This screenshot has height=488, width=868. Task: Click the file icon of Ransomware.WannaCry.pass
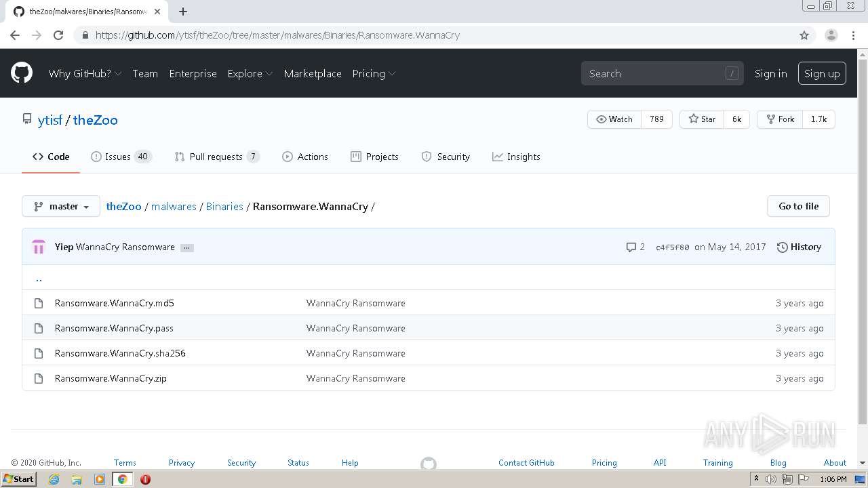click(39, 328)
